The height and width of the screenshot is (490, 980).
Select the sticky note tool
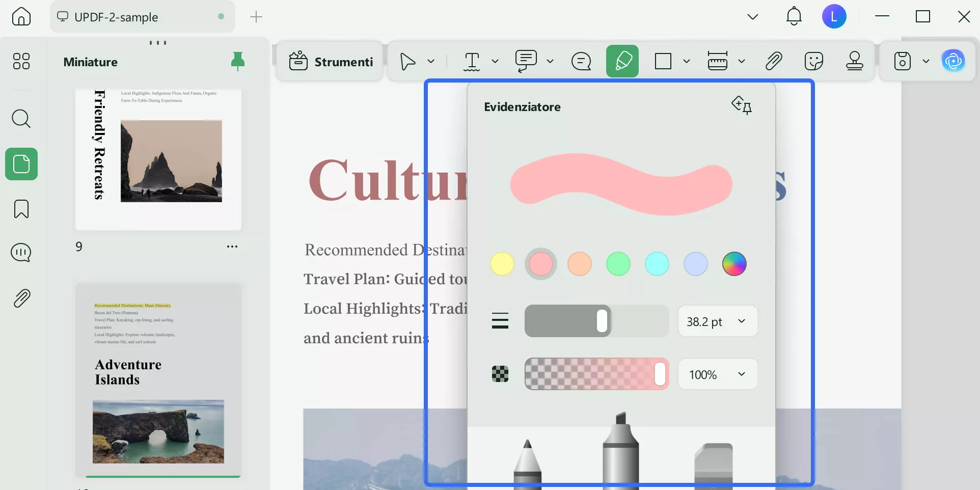click(581, 62)
